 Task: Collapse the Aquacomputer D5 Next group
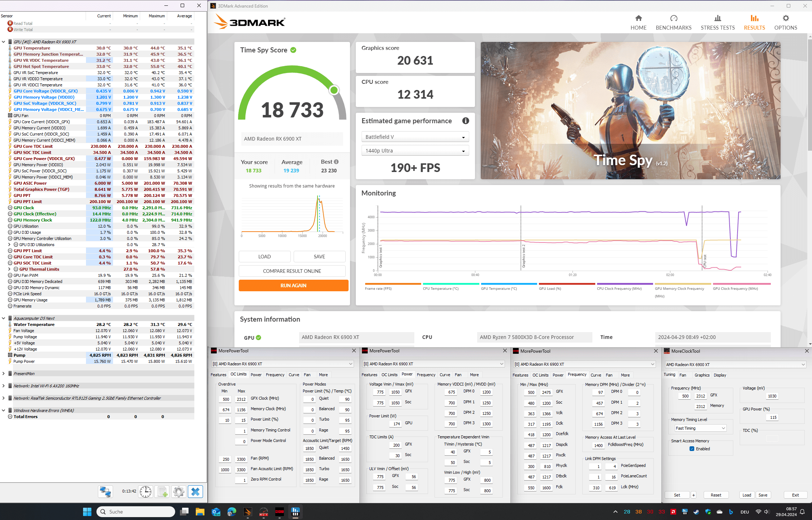pos(4,318)
